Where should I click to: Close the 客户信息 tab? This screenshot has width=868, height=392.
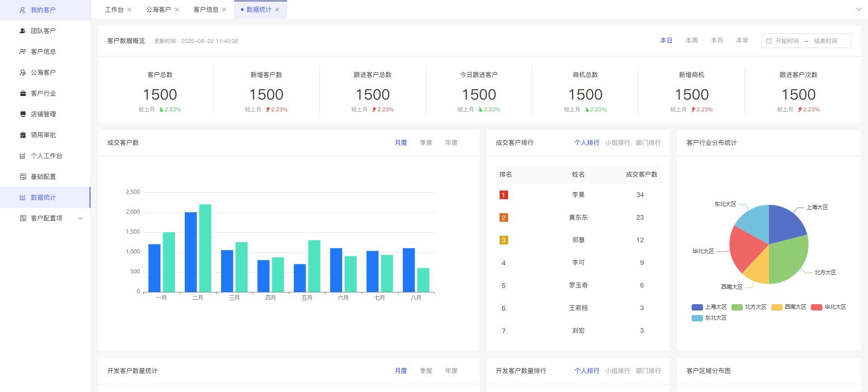224,10
